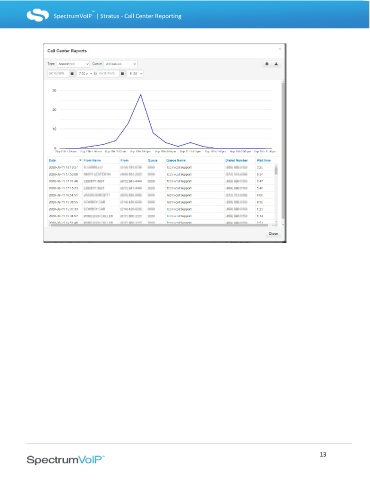
Task: Close Call Center Reports with the X
Action: [x=280, y=49]
